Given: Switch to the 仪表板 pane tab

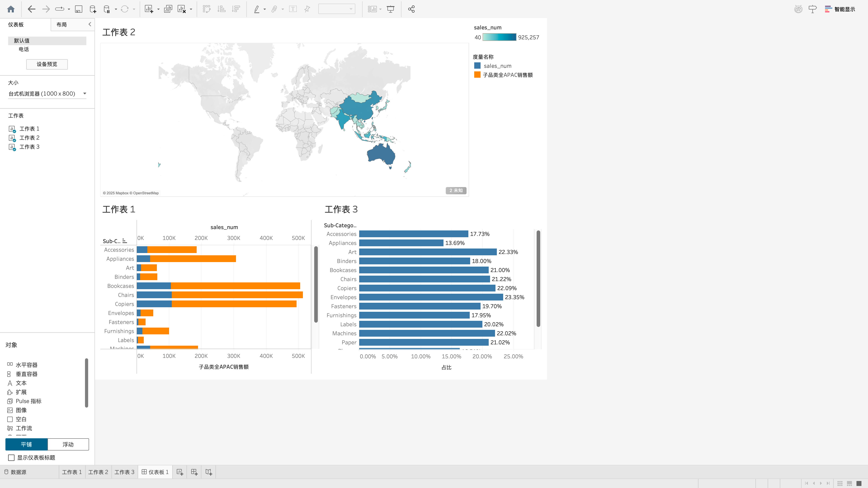Looking at the screenshot, I should [x=16, y=25].
